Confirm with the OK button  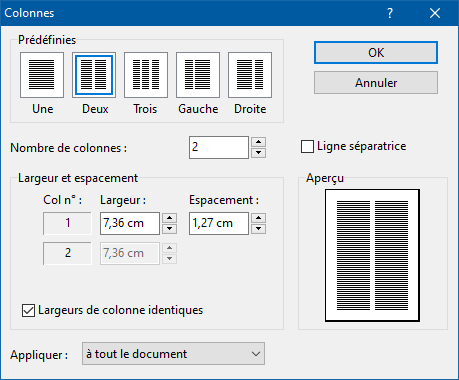click(x=376, y=53)
